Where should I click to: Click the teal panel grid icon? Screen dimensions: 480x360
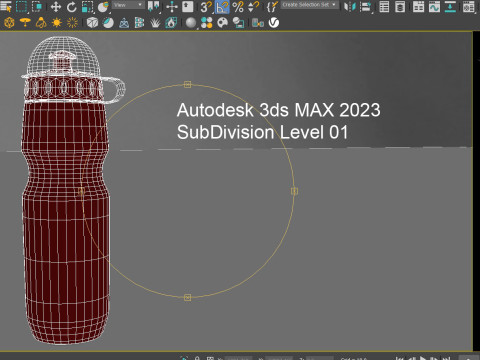point(140,23)
